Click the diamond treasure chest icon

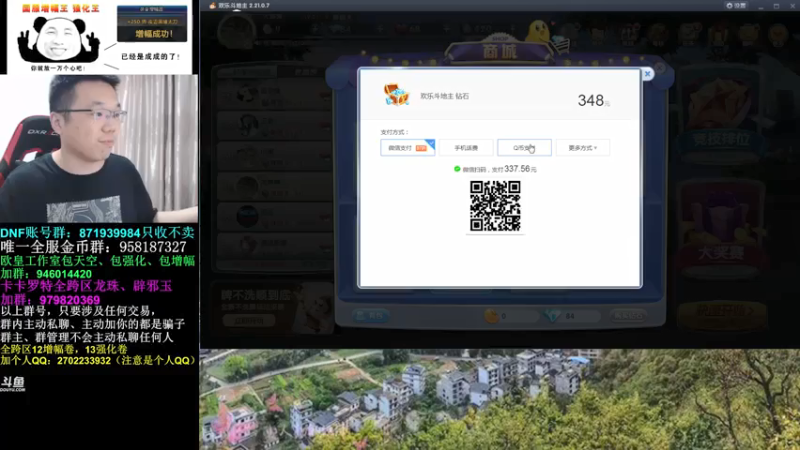[x=396, y=95]
